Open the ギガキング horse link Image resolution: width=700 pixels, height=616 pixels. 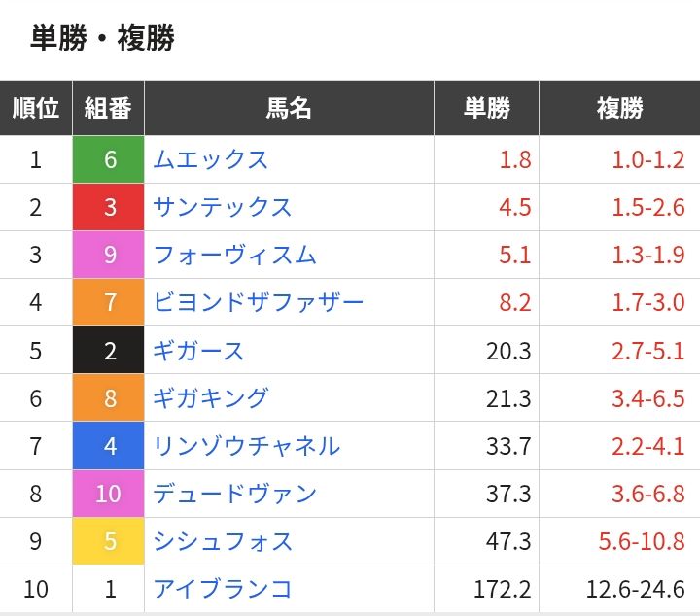tap(210, 398)
